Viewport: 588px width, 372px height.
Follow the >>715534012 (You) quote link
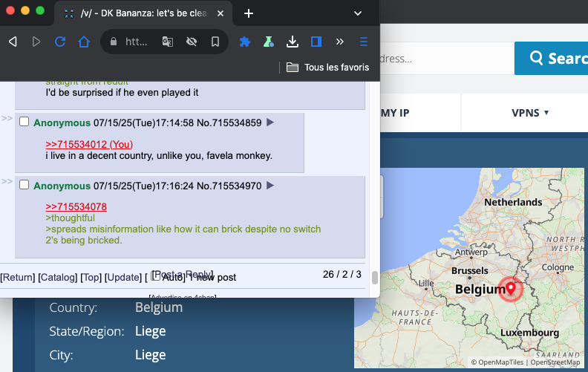[89, 144]
